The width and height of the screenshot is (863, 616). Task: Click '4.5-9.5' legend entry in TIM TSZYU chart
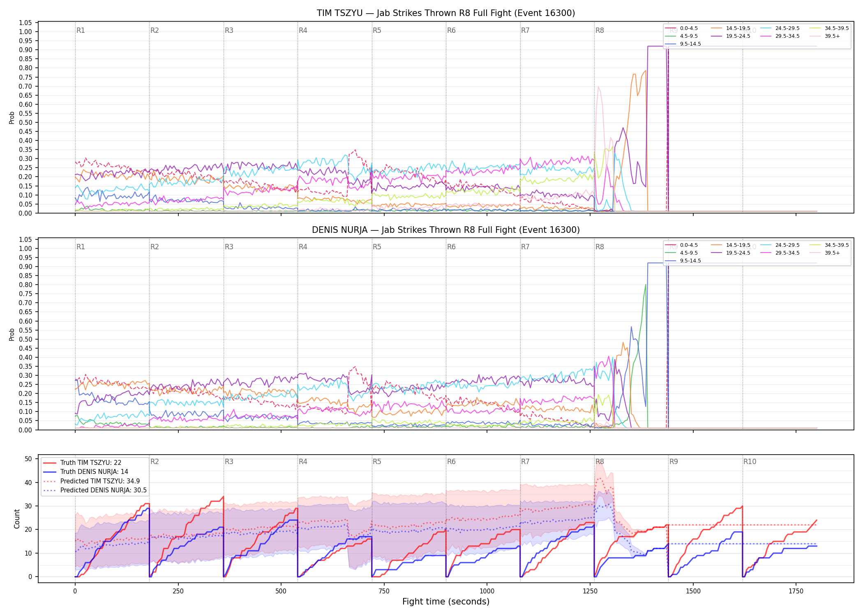coord(681,36)
